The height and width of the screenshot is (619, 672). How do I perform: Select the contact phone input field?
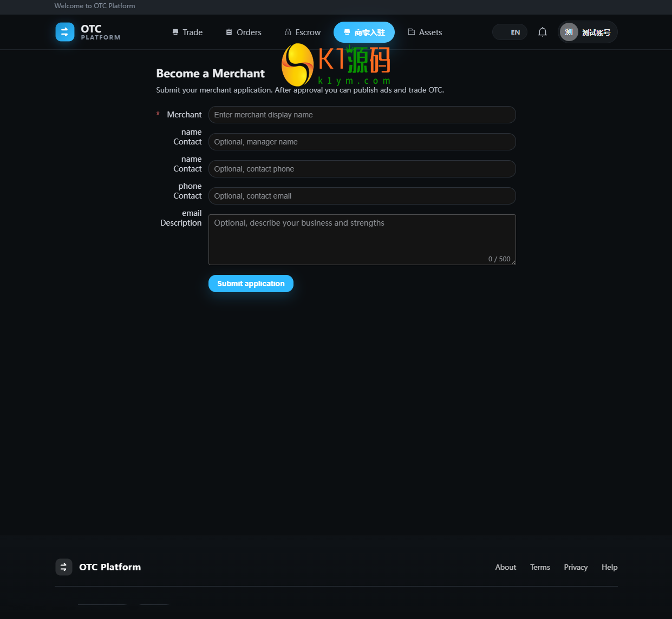coord(362,169)
